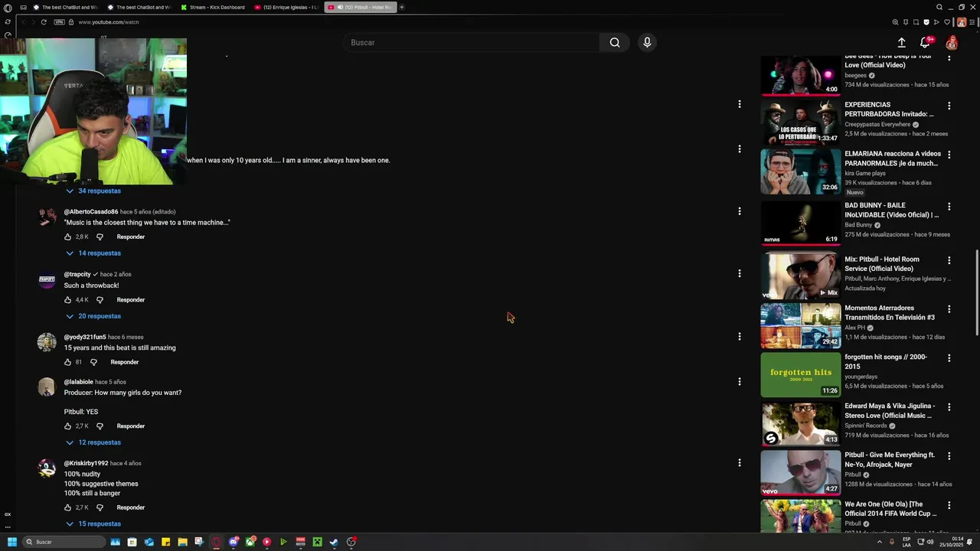Image resolution: width=980 pixels, height=551 pixels.
Task: Focus the YouTube Buscar search field
Action: [x=471, y=43]
